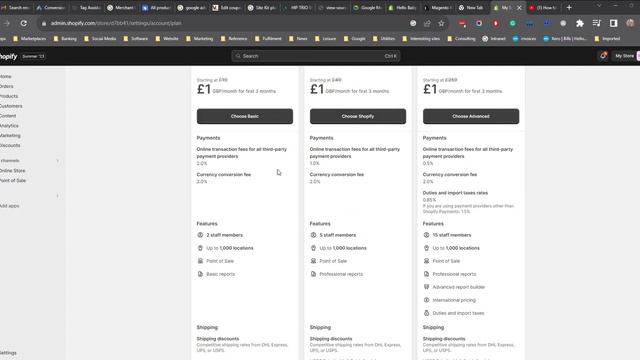The width and height of the screenshot is (640, 360).
Task: Expand the Sales channels chevron in sidebar
Action: pyautogui.click(x=58, y=161)
